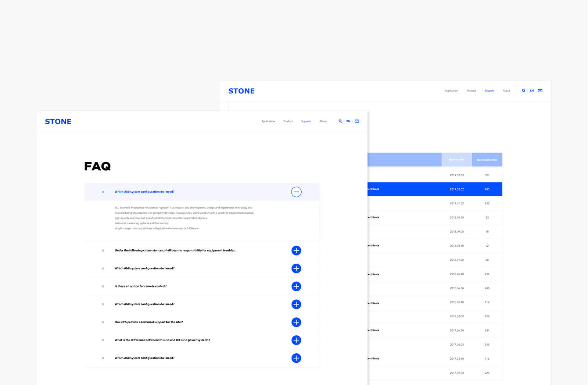Open About in the back page navigation
Screen dimensions: 588x385
[x=506, y=91]
